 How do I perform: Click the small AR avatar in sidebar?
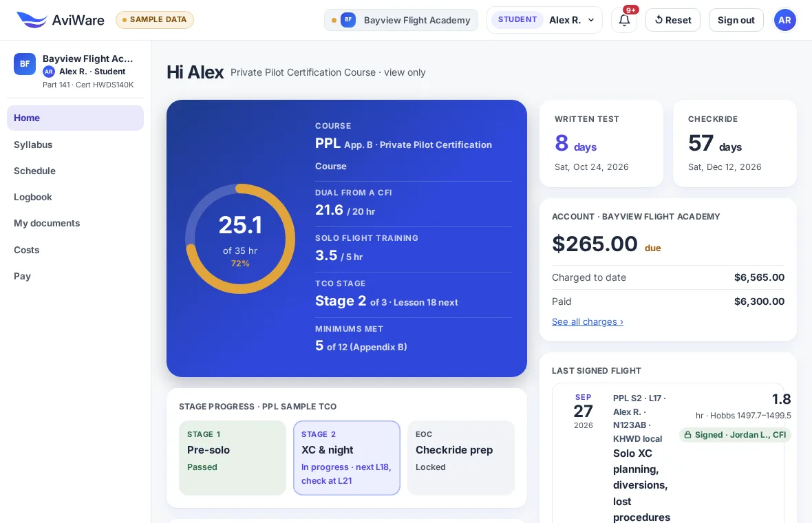(x=49, y=72)
